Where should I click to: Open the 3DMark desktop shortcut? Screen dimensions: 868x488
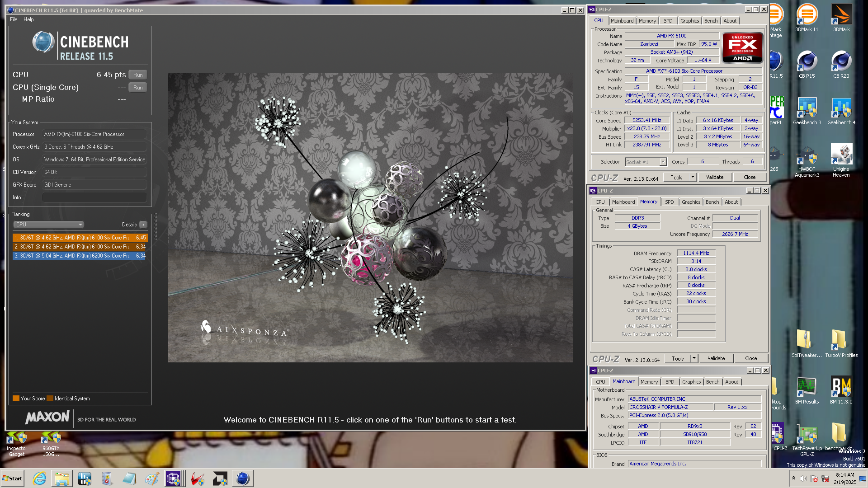[x=841, y=18]
